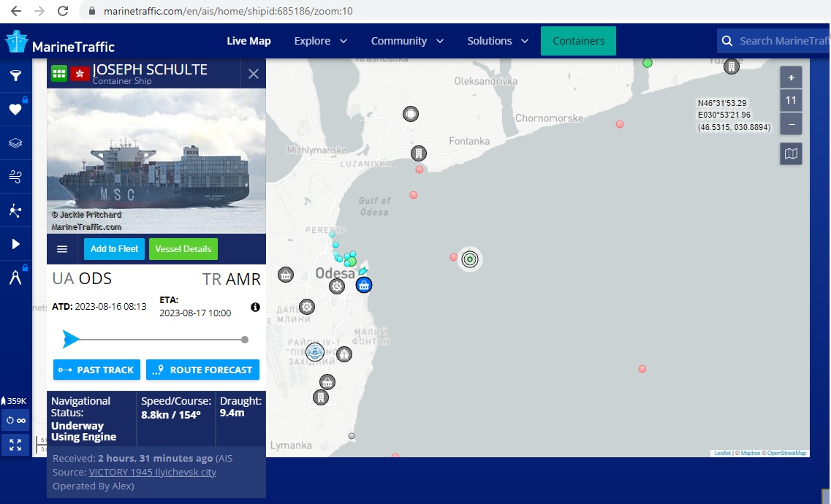Click the gift box map marker
Image resolution: width=831 pixels, height=504 pixels.
click(x=344, y=354)
